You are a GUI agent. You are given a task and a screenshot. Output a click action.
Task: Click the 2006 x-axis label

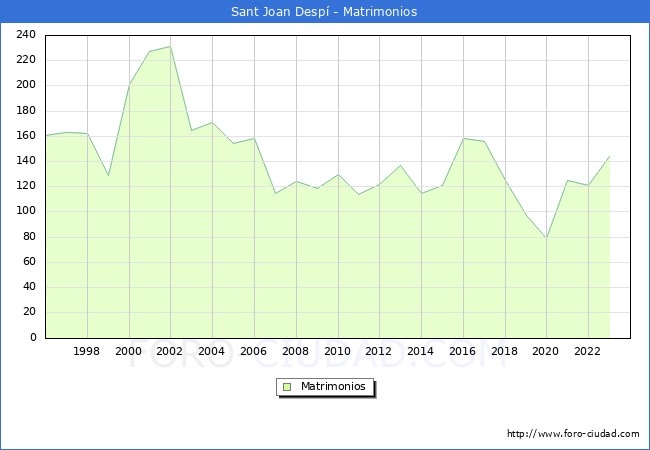click(253, 351)
